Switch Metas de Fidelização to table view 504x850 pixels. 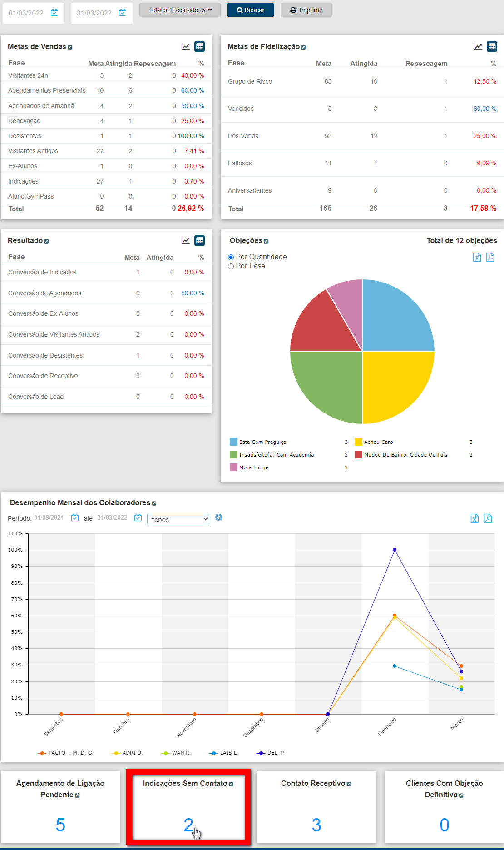492,47
